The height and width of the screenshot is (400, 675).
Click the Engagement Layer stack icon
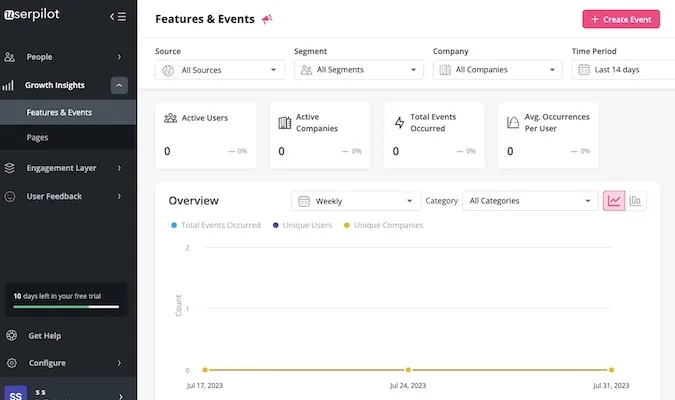[9, 168]
